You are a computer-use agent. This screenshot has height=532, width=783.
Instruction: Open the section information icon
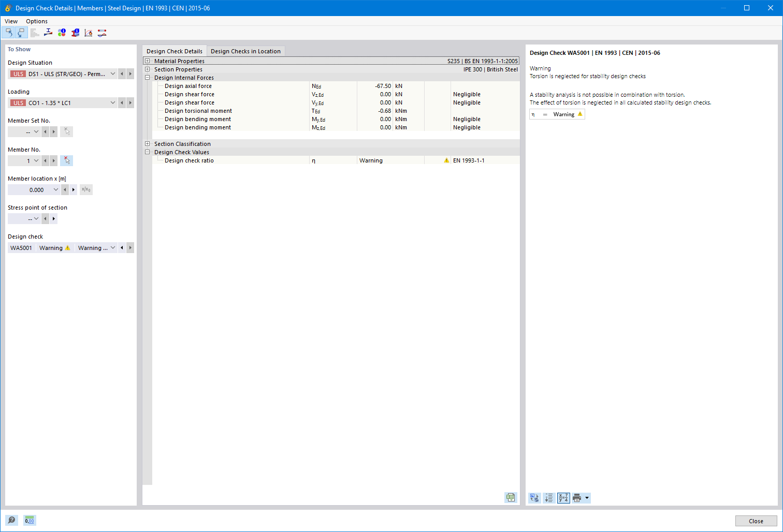click(75, 32)
